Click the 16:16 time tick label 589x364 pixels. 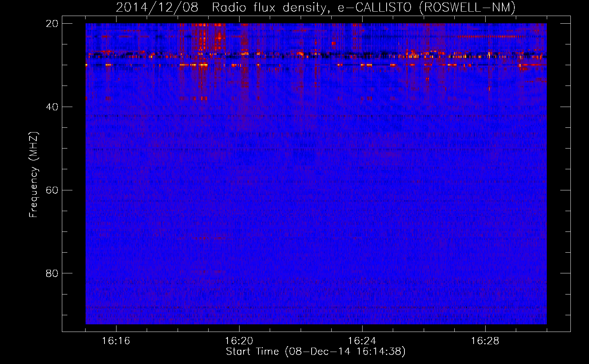pos(116,341)
